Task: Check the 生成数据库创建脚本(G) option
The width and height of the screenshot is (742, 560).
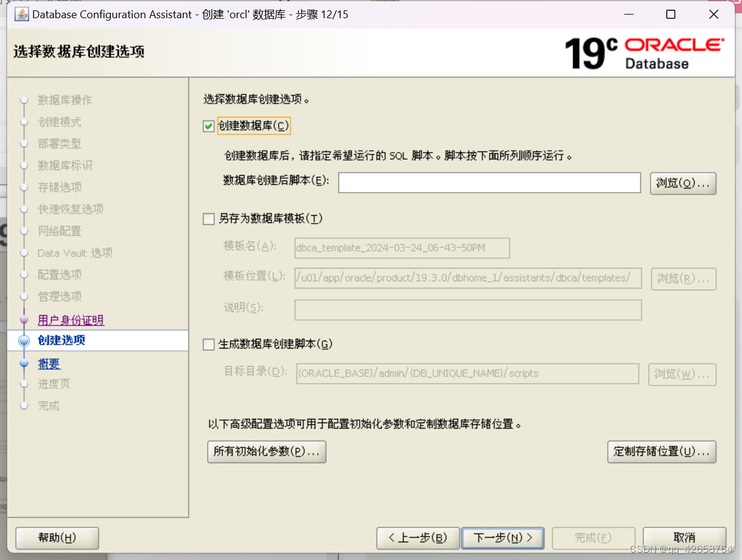Action: click(x=209, y=344)
